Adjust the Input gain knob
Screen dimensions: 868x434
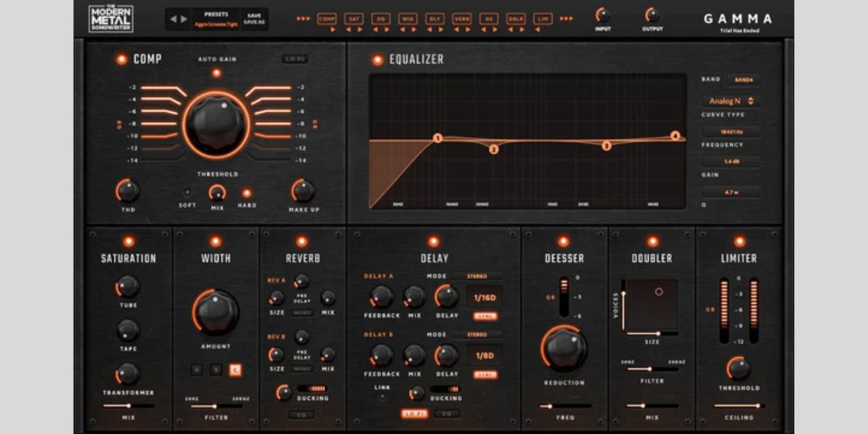[x=603, y=15]
